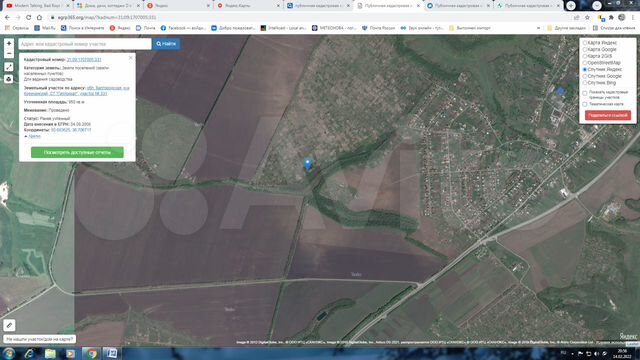This screenshot has height=360, width=640.
Task: Select the Спутник Bing radio option
Action: click(x=585, y=83)
